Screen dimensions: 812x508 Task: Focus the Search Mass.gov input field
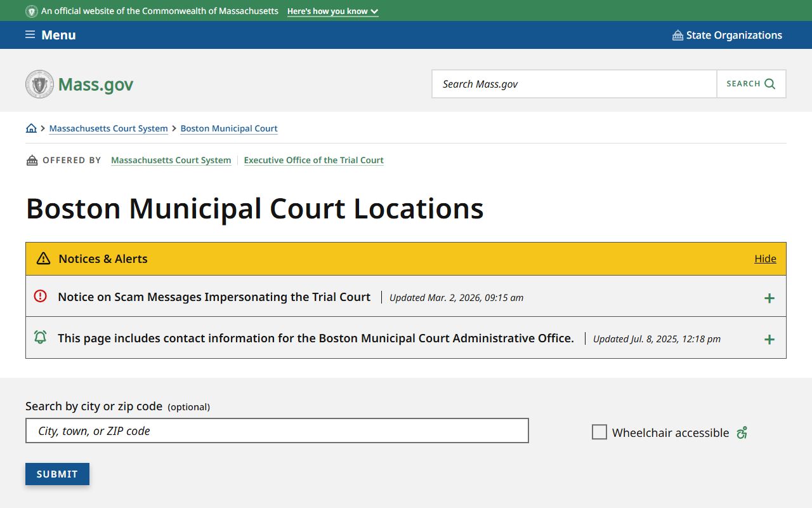coord(574,84)
